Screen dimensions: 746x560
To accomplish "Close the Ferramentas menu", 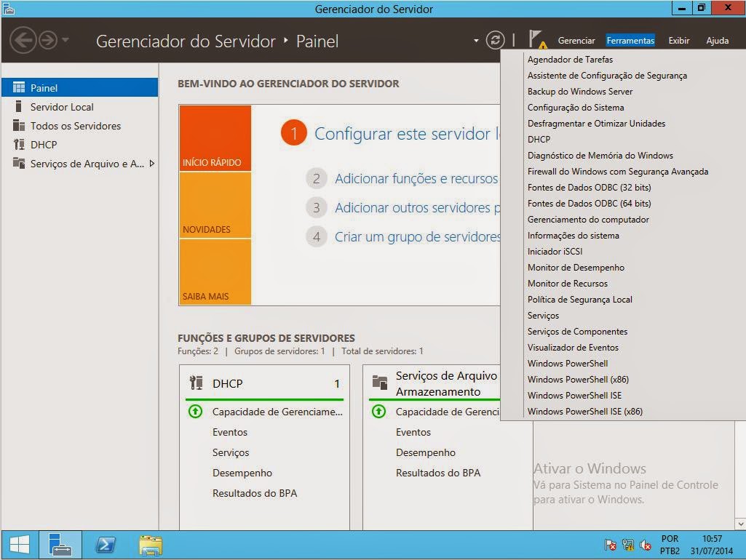I will pos(630,41).
